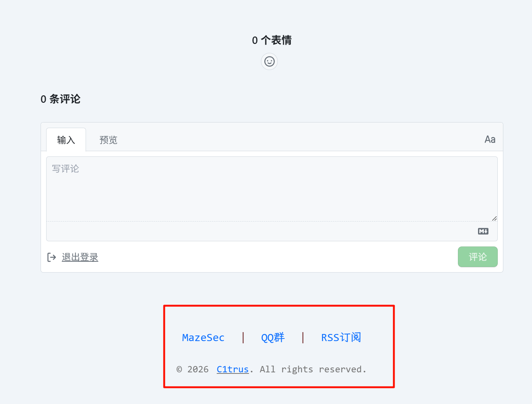This screenshot has width=532, height=404.
Task: Open the MazeSec footer link
Action: (x=203, y=338)
